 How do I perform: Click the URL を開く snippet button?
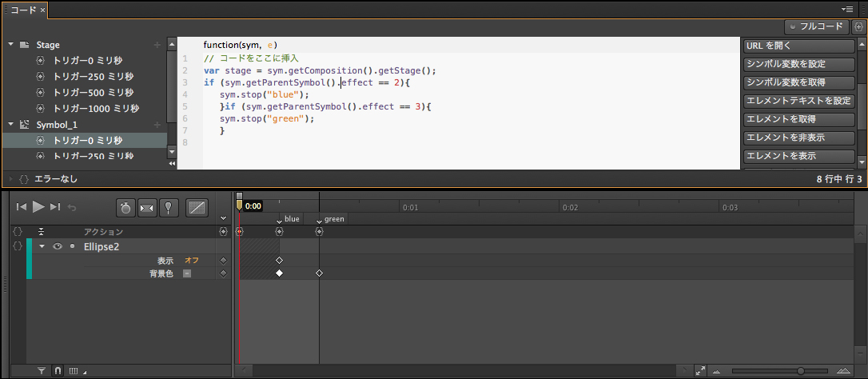pos(798,46)
